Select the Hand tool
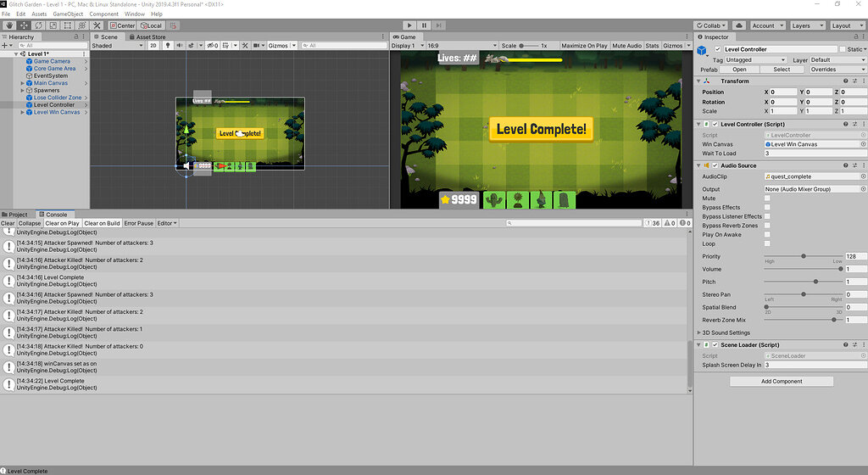Screen dimensions: 868x475 [x=9, y=25]
